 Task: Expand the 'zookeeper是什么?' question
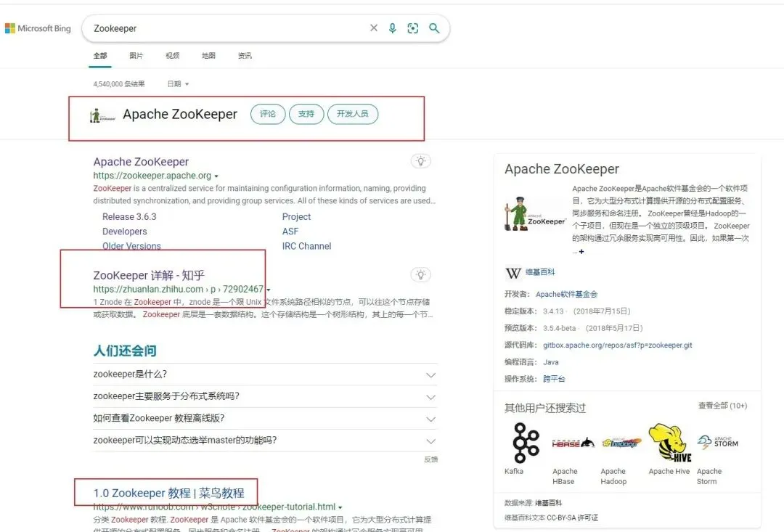point(265,375)
